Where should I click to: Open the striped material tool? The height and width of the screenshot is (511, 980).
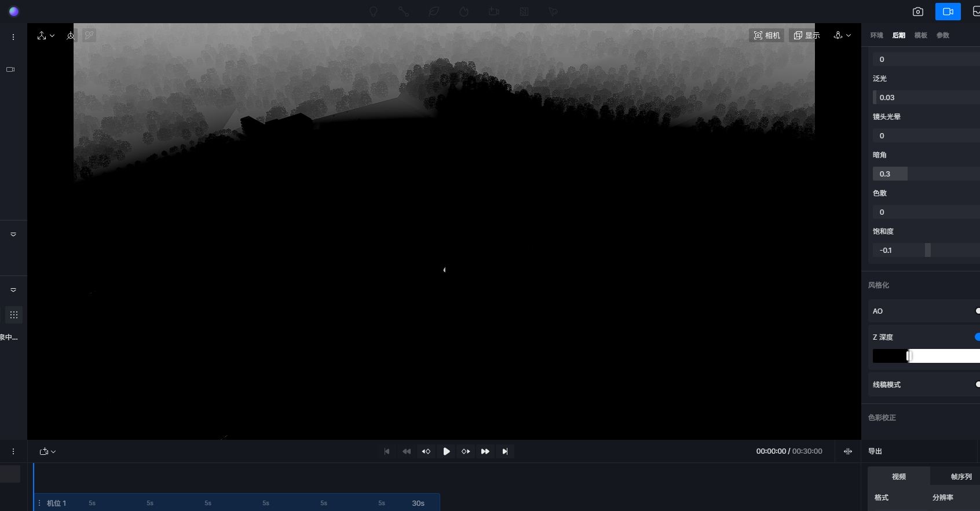(x=524, y=12)
